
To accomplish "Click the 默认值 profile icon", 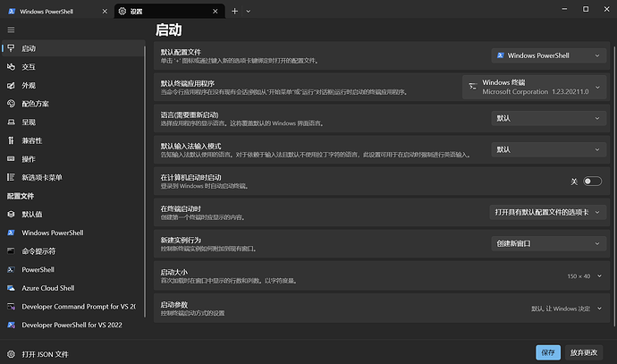I will [x=11, y=214].
